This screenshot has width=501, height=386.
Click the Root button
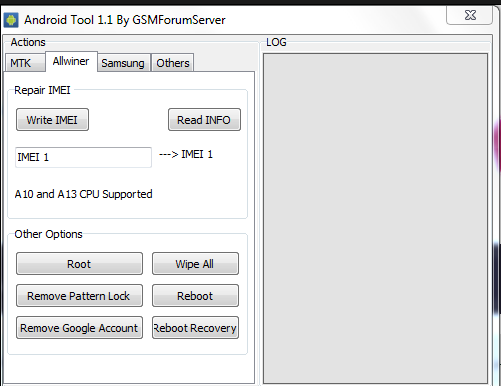(x=79, y=264)
